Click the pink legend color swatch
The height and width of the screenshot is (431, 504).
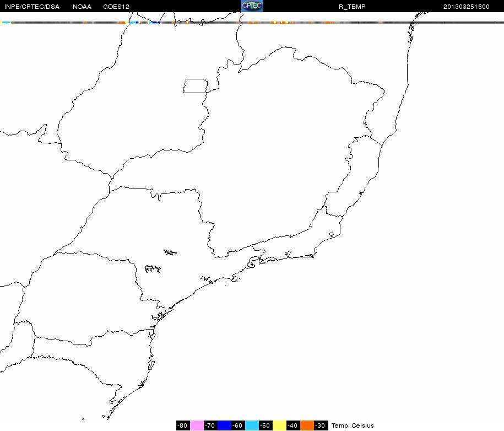[x=197, y=425]
